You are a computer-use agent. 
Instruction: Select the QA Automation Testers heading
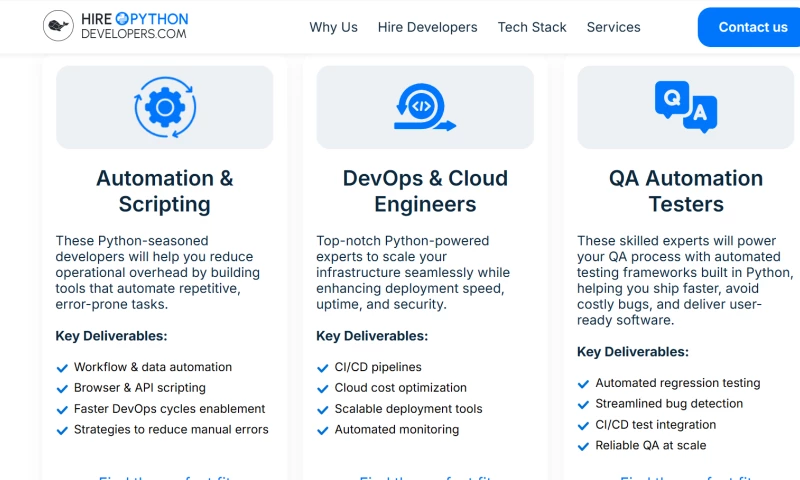coord(686,191)
